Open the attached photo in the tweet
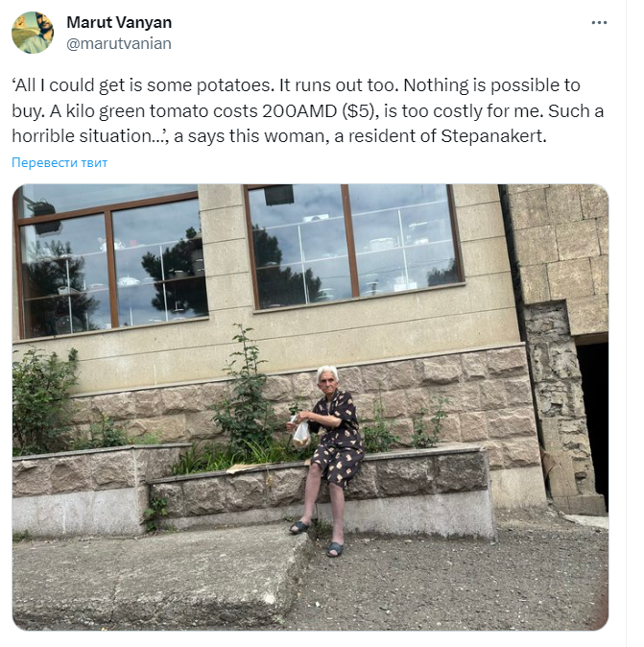The image size is (644, 647). 310,407
